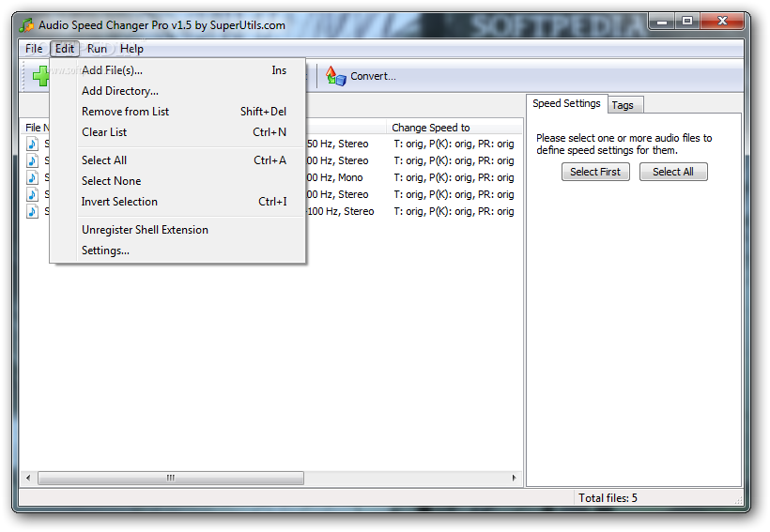Open the Help menu

[131, 49]
